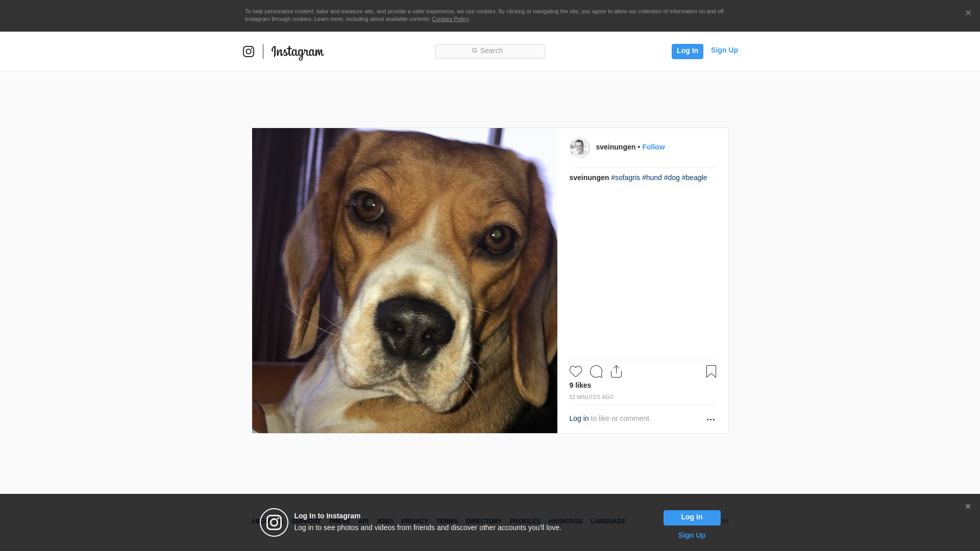The image size is (980, 551).
Task: Open the HASHTAGS footer link
Action: click(565, 521)
